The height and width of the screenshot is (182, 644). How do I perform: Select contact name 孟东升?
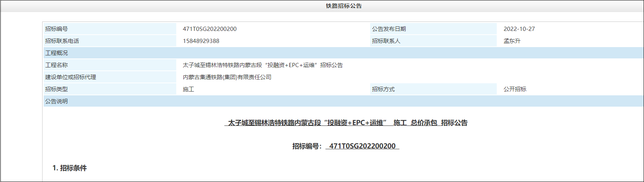(x=512, y=41)
